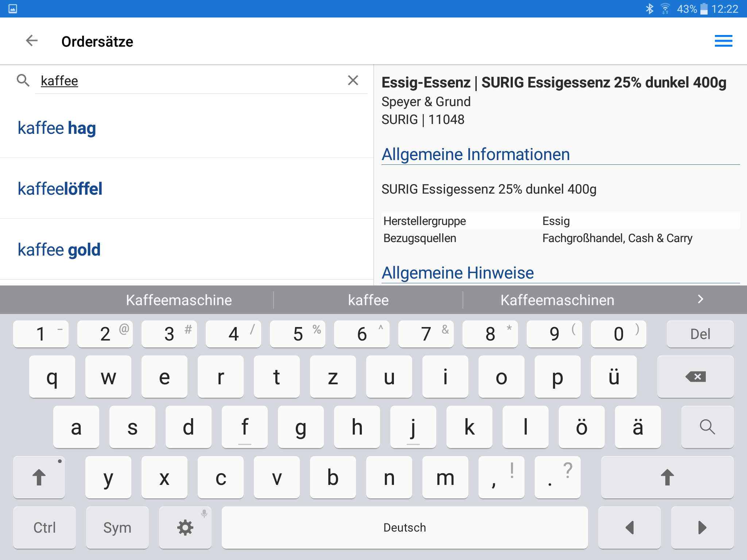Select the 'kaffee hag' suggestion
This screenshot has width=747, height=560.
pyautogui.click(x=57, y=128)
